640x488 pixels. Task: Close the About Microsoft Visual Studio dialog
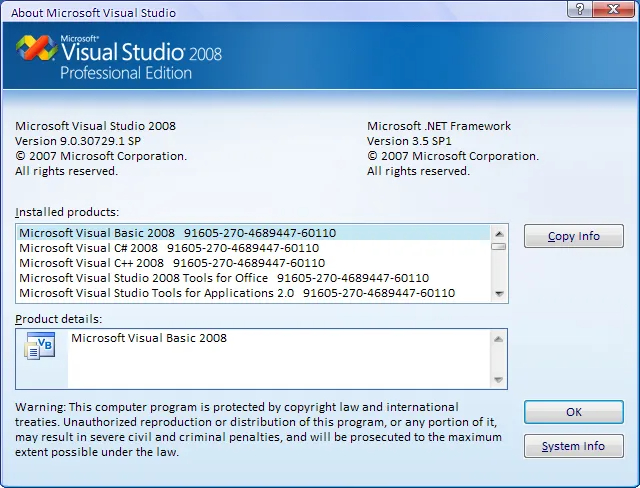click(613, 9)
